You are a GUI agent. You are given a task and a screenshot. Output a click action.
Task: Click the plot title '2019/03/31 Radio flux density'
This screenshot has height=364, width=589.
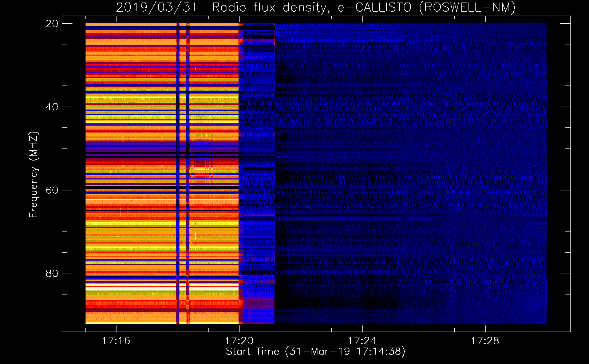click(316, 7)
